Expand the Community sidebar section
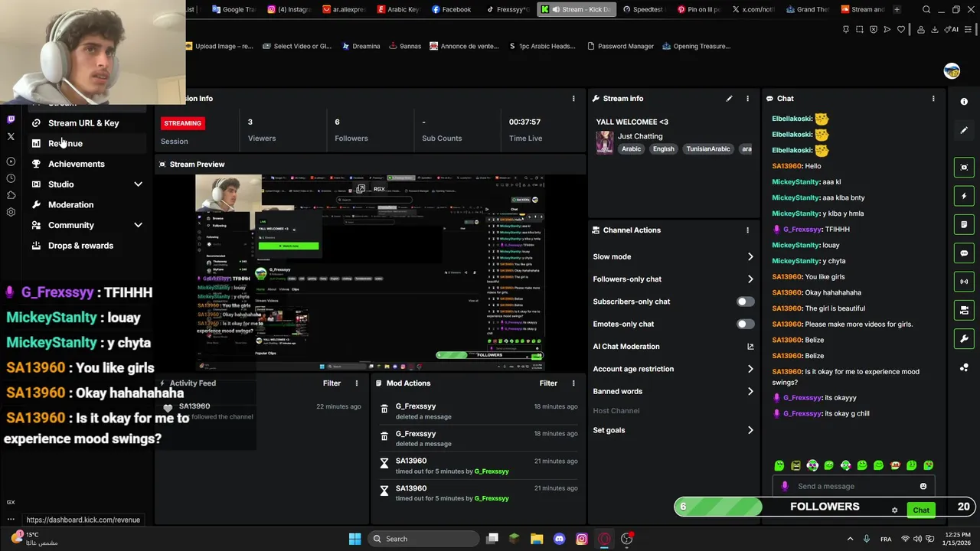 click(x=138, y=225)
